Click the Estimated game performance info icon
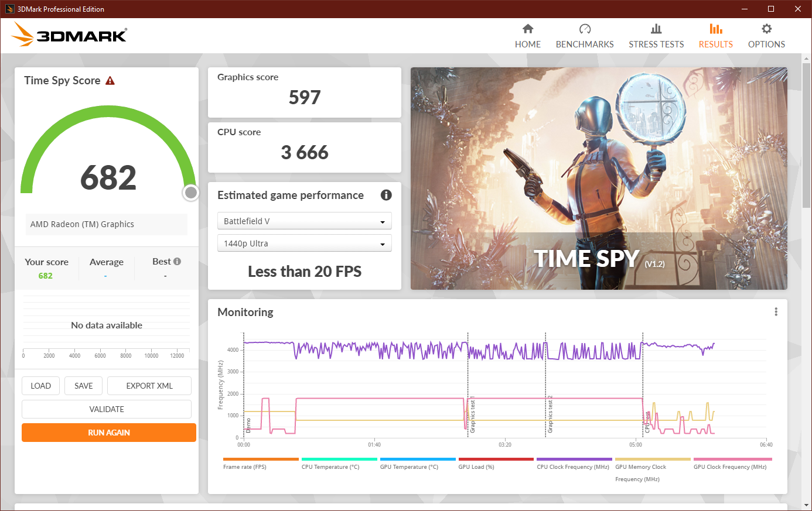This screenshot has width=812, height=511. (386, 195)
